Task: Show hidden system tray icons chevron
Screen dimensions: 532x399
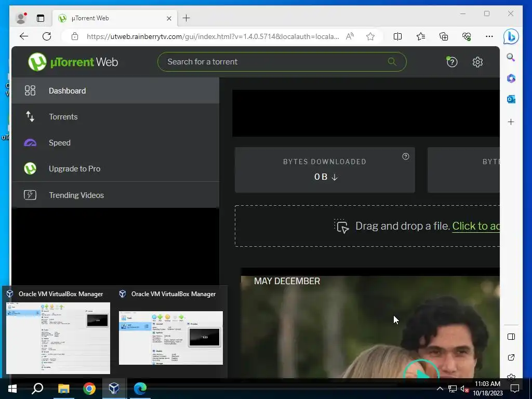Action: (440, 389)
